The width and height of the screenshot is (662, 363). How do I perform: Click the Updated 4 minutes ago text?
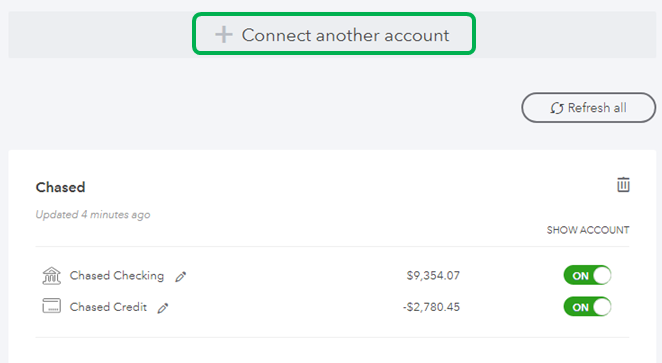point(93,215)
